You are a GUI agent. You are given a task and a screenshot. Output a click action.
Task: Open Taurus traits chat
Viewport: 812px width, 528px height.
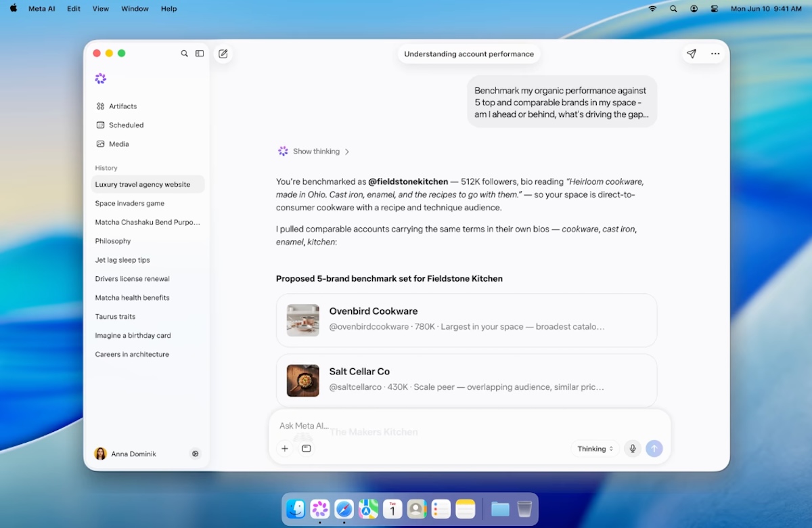pos(148,317)
